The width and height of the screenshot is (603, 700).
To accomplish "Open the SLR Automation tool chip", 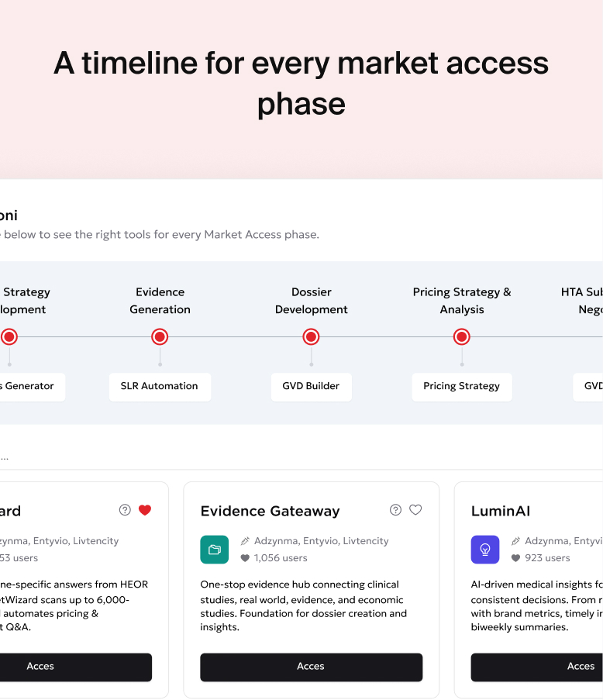I will click(x=160, y=387).
